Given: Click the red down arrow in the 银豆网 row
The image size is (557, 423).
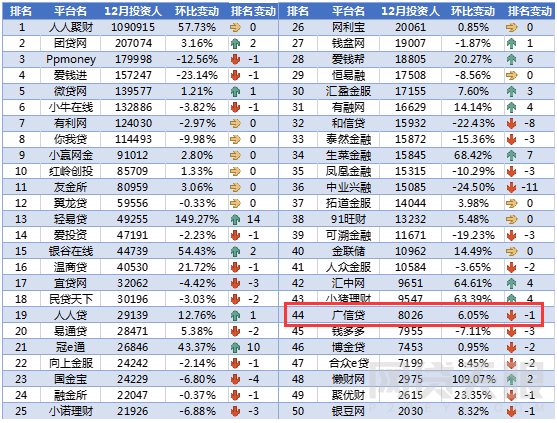Looking at the screenshot, I should pyautogui.click(x=512, y=411).
